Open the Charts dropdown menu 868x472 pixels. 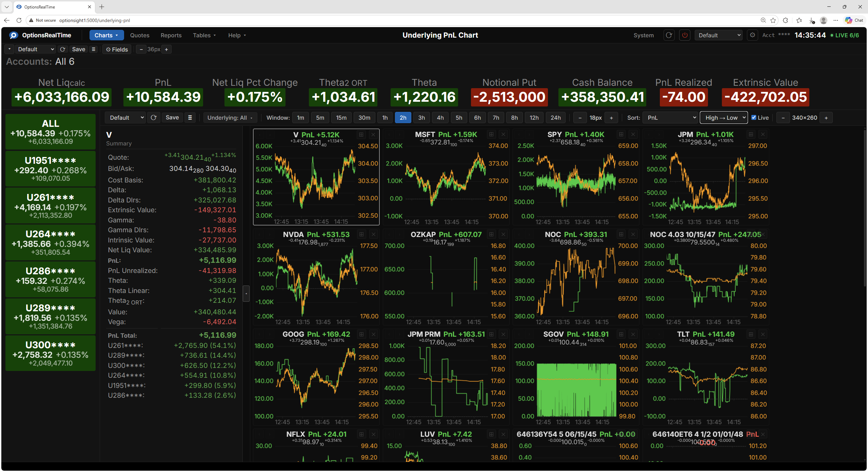[106, 35]
